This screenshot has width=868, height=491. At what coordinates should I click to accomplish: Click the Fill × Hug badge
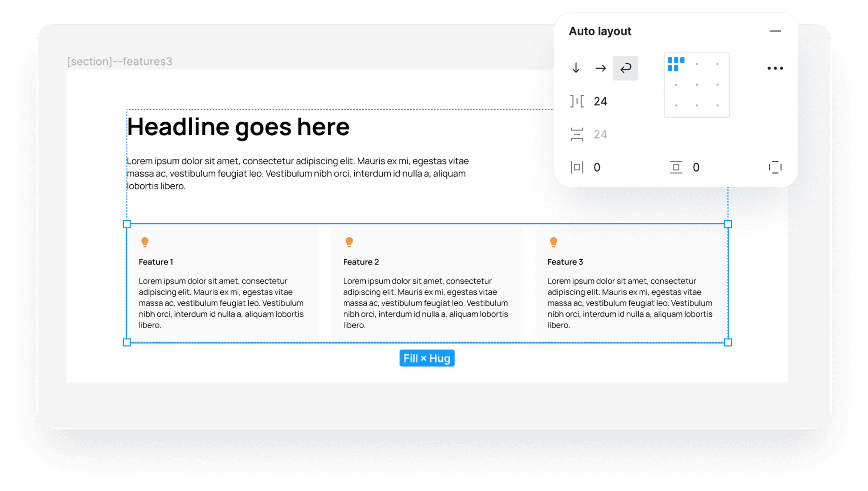pos(427,358)
